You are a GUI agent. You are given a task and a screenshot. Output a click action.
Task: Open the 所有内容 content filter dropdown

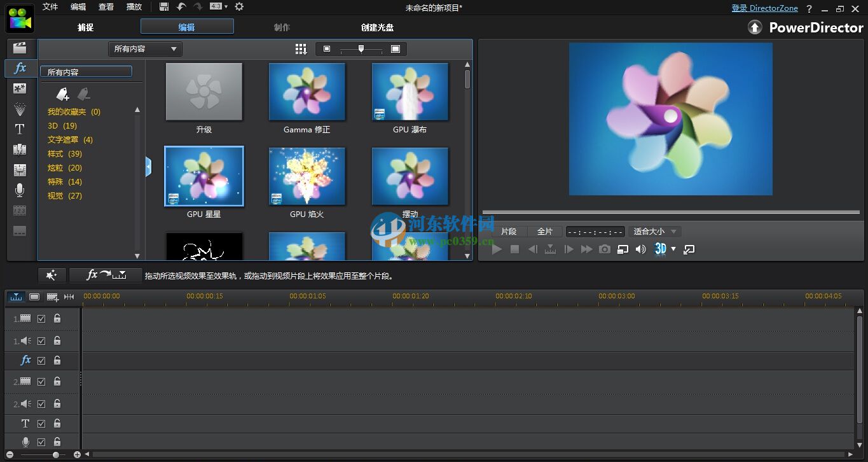[x=144, y=48]
